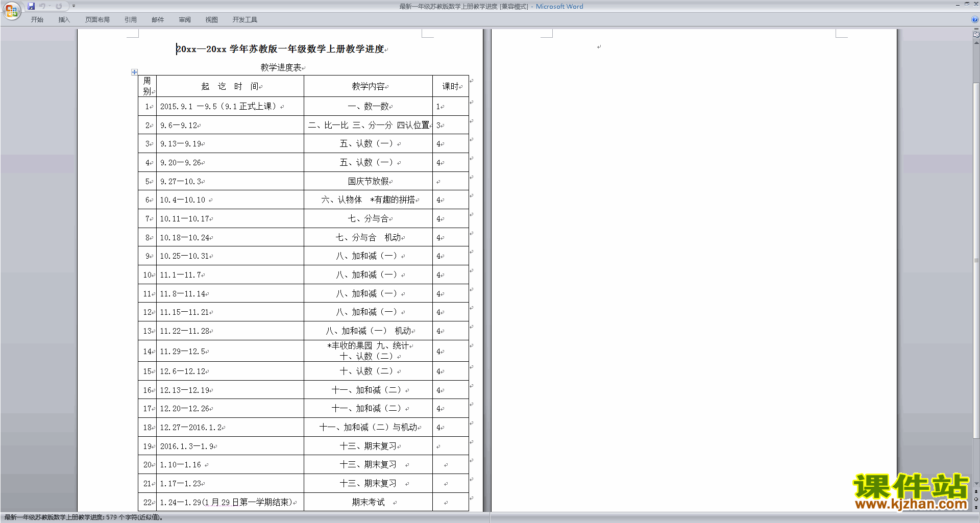
Task: Switch to the 视图 tab
Action: (211, 19)
